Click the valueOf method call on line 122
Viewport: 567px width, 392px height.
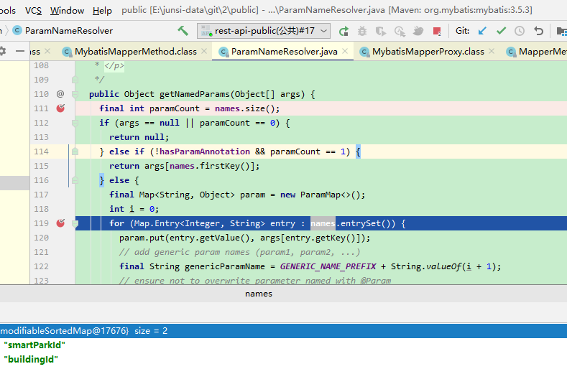click(x=443, y=266)
